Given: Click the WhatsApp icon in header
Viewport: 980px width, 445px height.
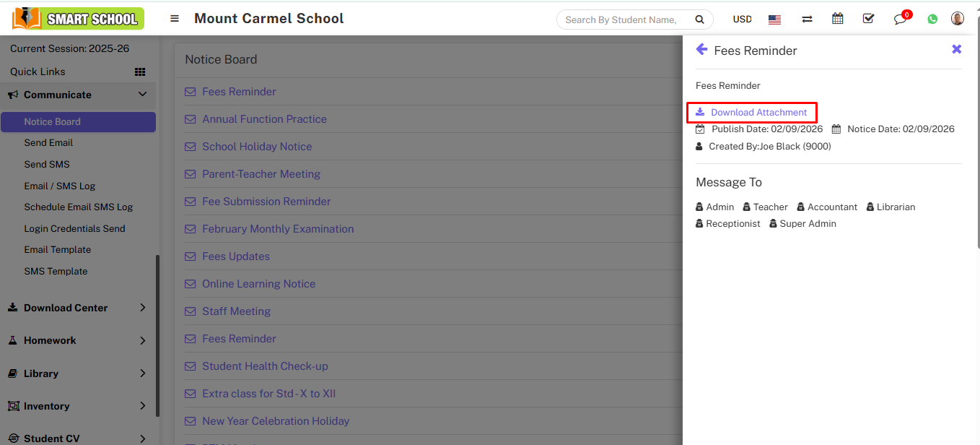Looking at the screenshot, I should pos(932,20).
